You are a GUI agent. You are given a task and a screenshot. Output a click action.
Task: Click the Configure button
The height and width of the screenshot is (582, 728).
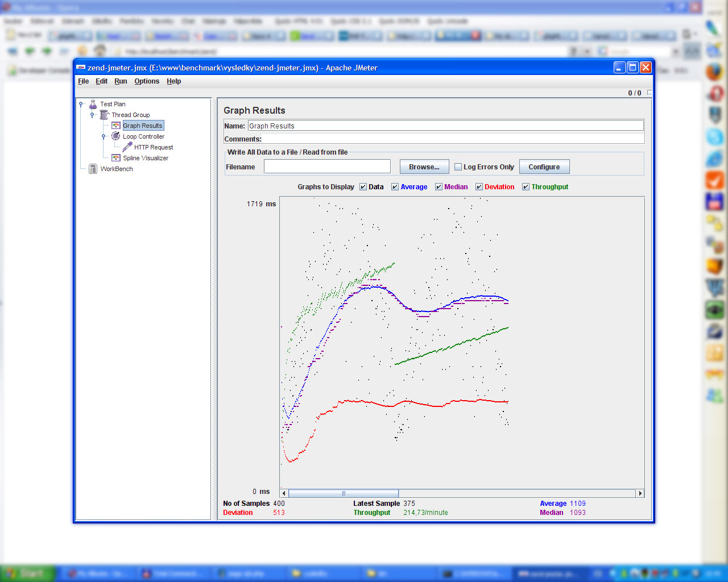point(544,167)
